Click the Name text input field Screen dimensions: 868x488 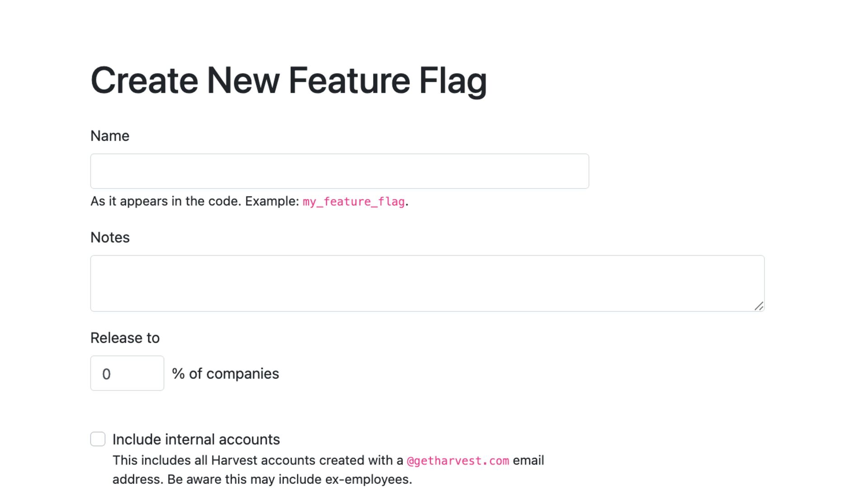(x=339, y=171)
